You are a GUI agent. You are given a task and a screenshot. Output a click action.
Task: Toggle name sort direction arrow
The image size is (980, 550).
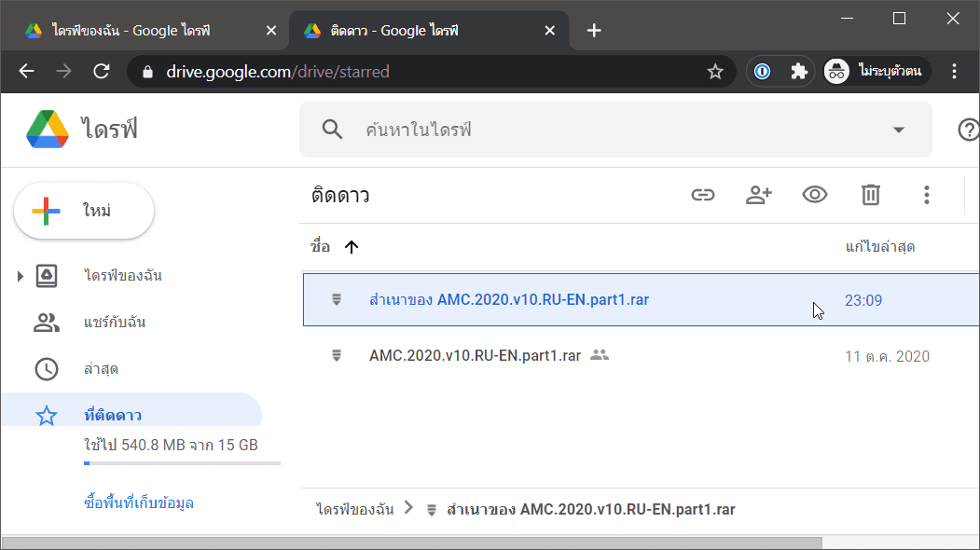tap(352, 248)
